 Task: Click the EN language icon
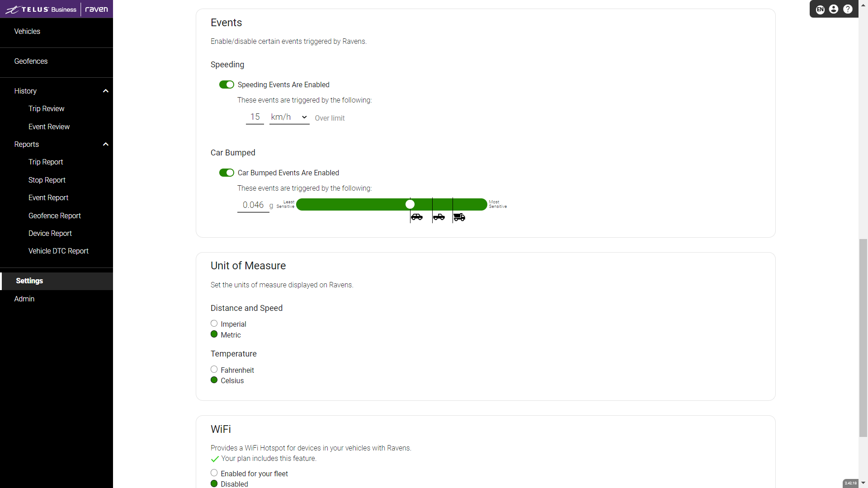[x=821, y=8]
